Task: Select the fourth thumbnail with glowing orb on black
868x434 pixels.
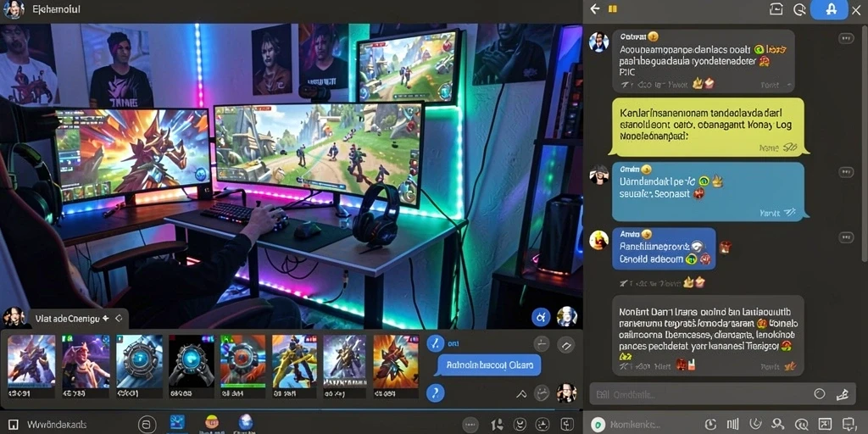Action: coord(192,360)
